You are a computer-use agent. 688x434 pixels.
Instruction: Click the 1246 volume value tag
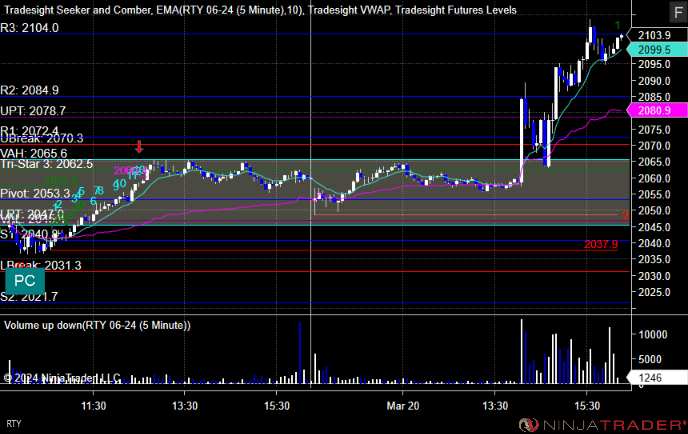click(x=656, y=378)
